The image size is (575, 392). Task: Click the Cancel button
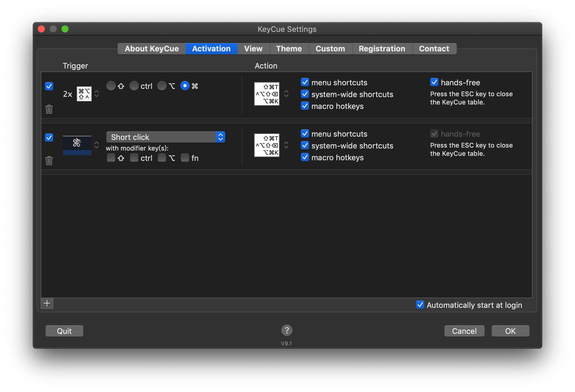click(464, 331)
